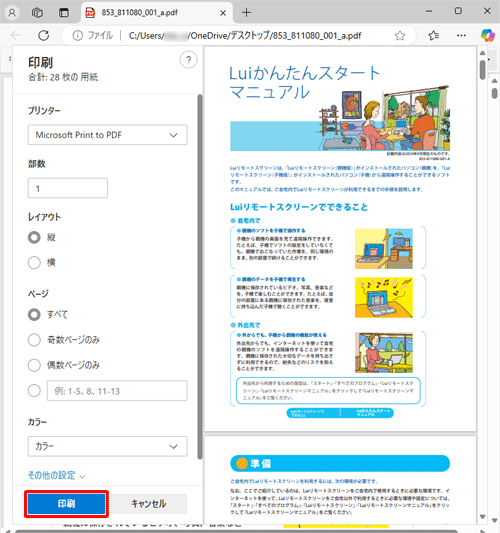The width and height of the screenshot is (500, 533).
Task: Click the Luiリモートスクリーンでできること heading in preview
Action: (299, 207)
